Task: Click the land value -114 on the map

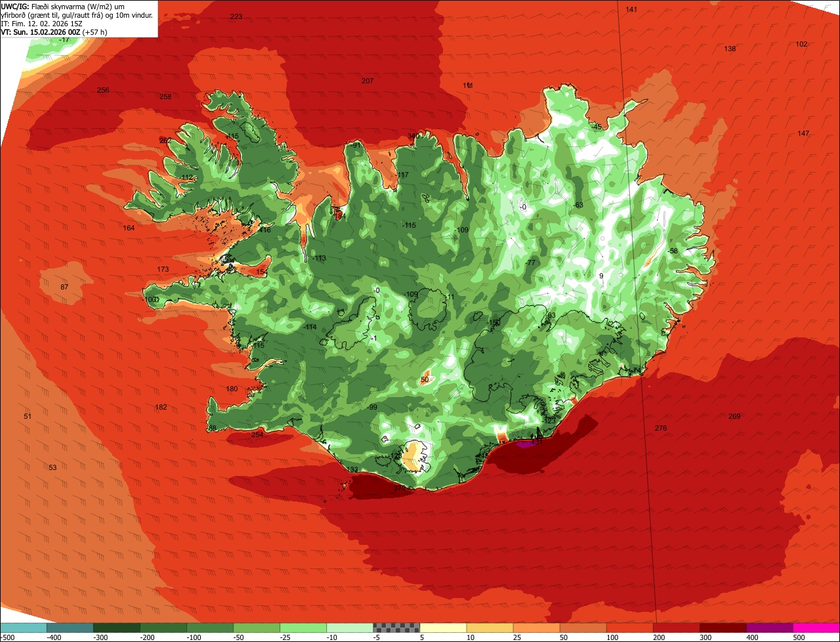Action: click(310, 327)
